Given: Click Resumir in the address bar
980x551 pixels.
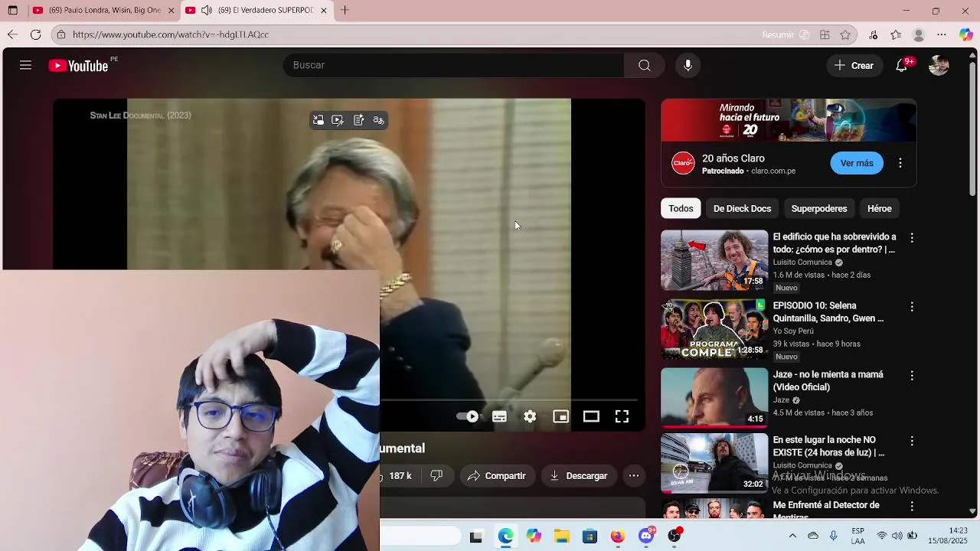Looking at the screenshot, I should (786, 34).
